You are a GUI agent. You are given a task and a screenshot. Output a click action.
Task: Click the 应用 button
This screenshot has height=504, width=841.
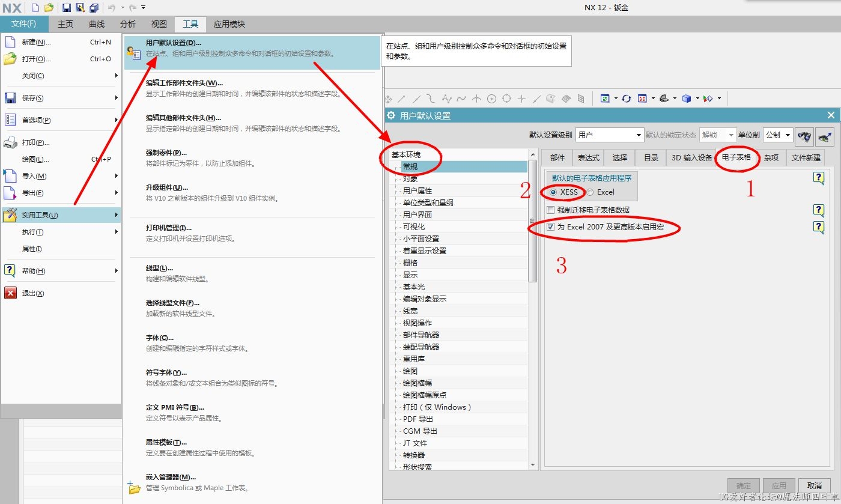click(x=779, y=485)
